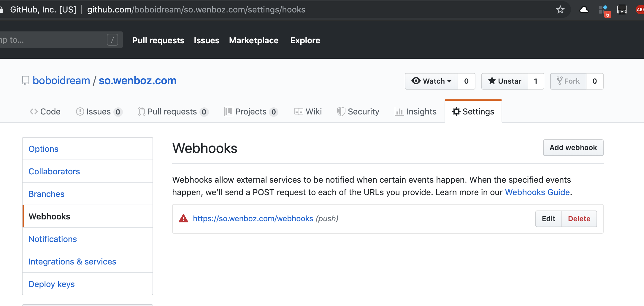The width and height of the screenshot is (644, 306).
Task: Go to Marketplace in the header
Action: [x=254, y=40]
